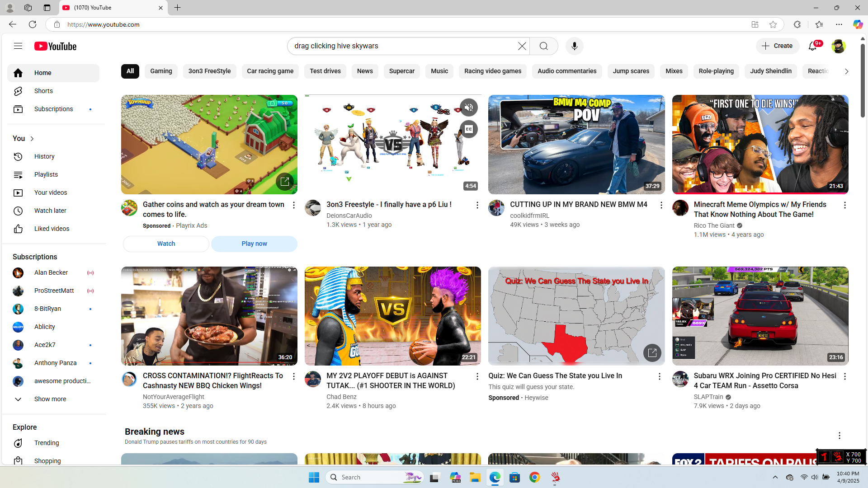This screenshot has width=868, height=488.
Task: Show hidden system tray icons
Action: (x=775, y=477)
